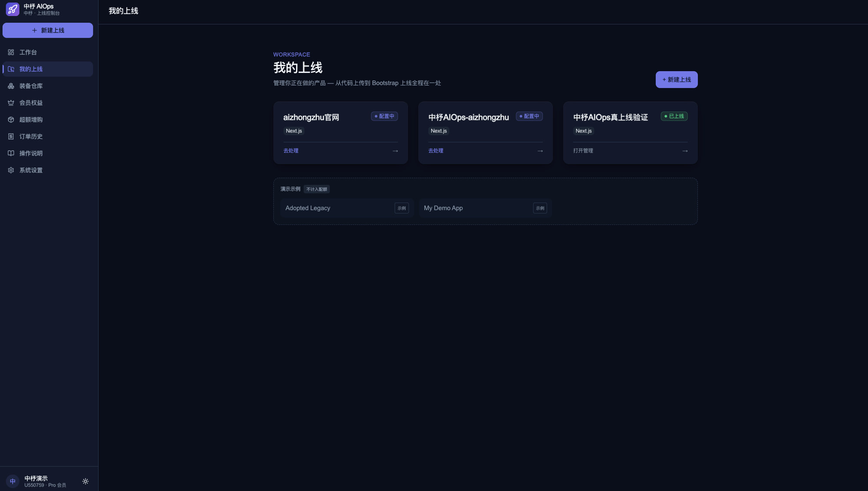Open 系统设置 gear icon

click(x=11, y=170)
